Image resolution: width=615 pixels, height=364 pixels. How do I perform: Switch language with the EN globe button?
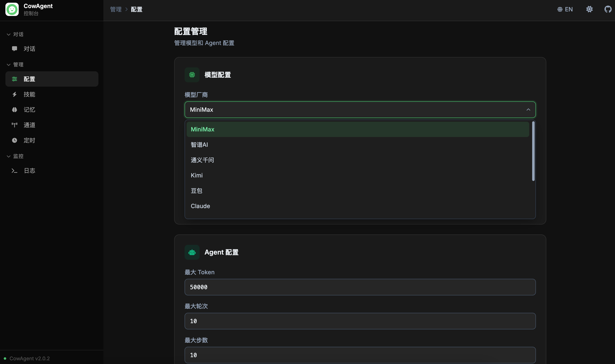(565, 9)
